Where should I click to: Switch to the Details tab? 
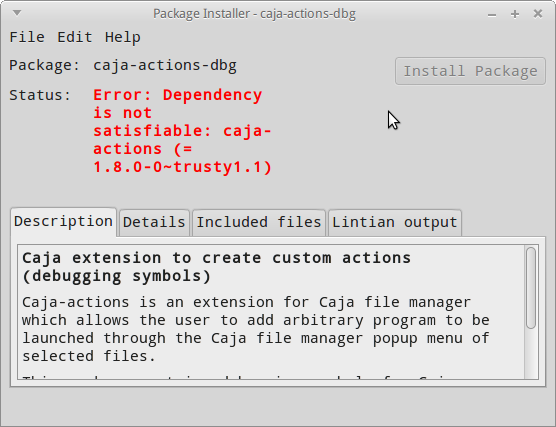click(x=154, y=223)
